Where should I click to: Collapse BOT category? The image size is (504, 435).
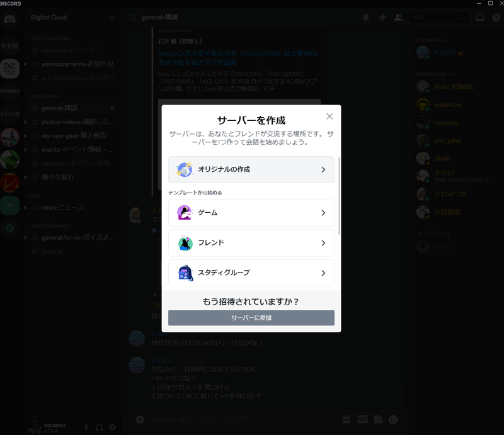(33, 196)
